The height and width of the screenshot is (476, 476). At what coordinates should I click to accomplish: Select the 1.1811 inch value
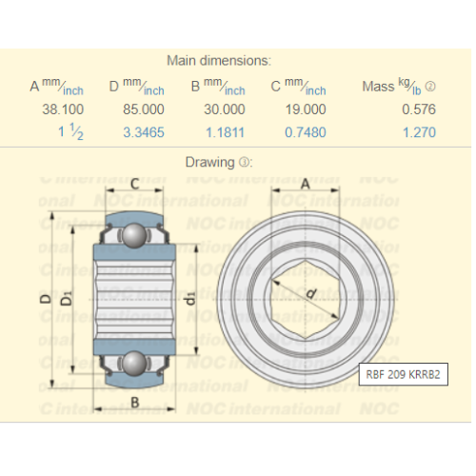(x=225, y=132)
